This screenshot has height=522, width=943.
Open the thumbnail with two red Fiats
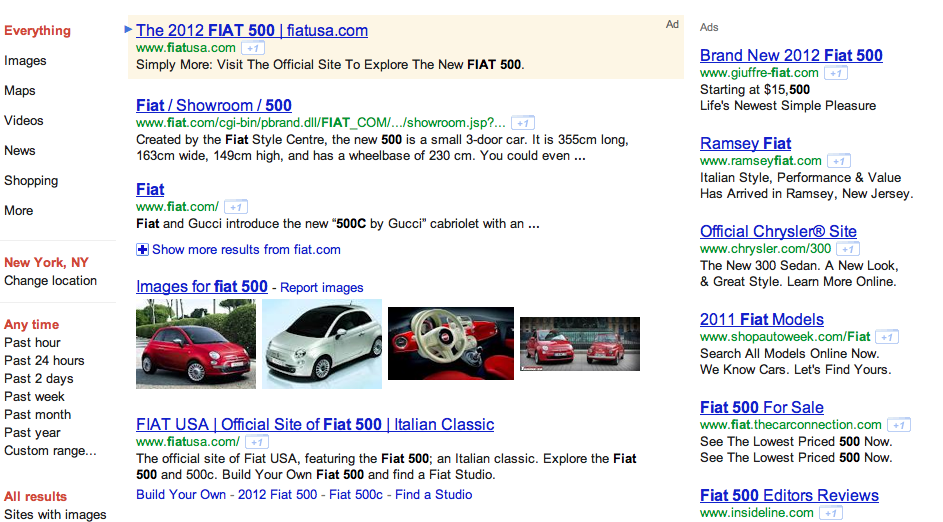click(580, 344)
